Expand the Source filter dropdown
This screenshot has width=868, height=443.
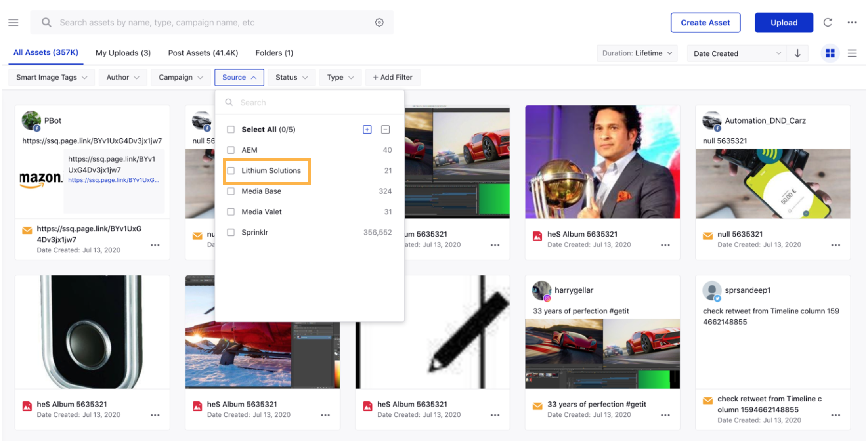pos(239,77)
